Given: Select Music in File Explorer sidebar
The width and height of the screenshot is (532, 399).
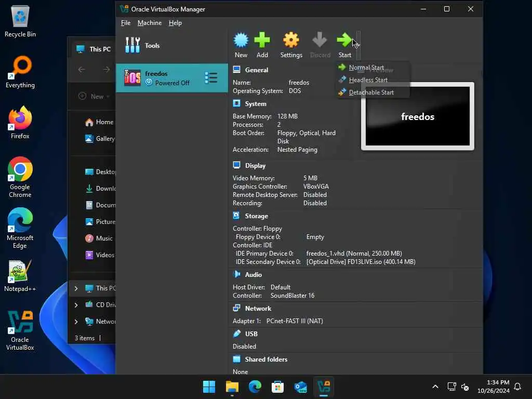Looking at the screenshot, I should [x=99, y=238].
